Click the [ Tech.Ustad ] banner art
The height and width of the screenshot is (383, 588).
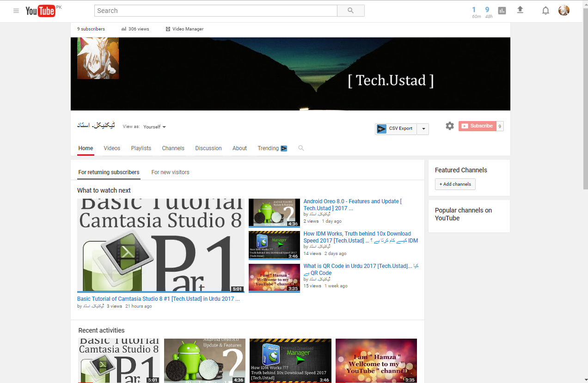tap(391, 80)
